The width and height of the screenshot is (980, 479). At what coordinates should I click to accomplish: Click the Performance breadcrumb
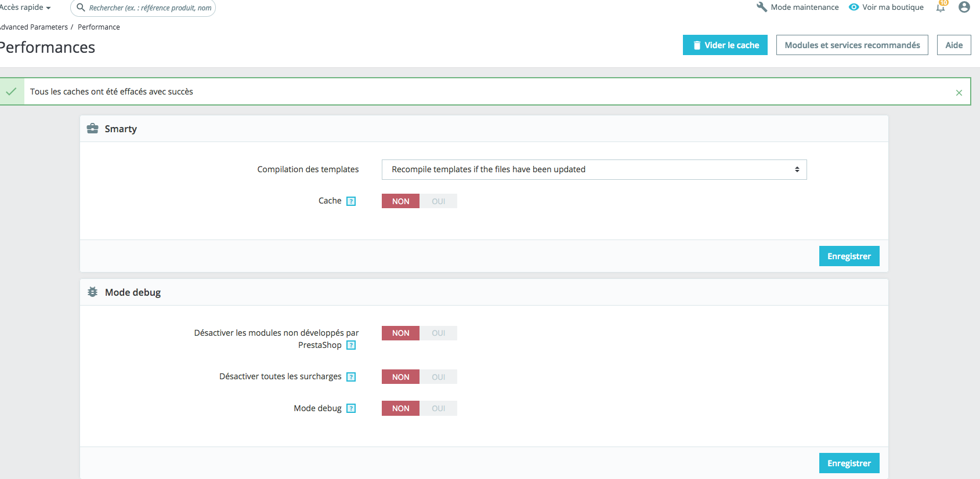pos(99,27)
